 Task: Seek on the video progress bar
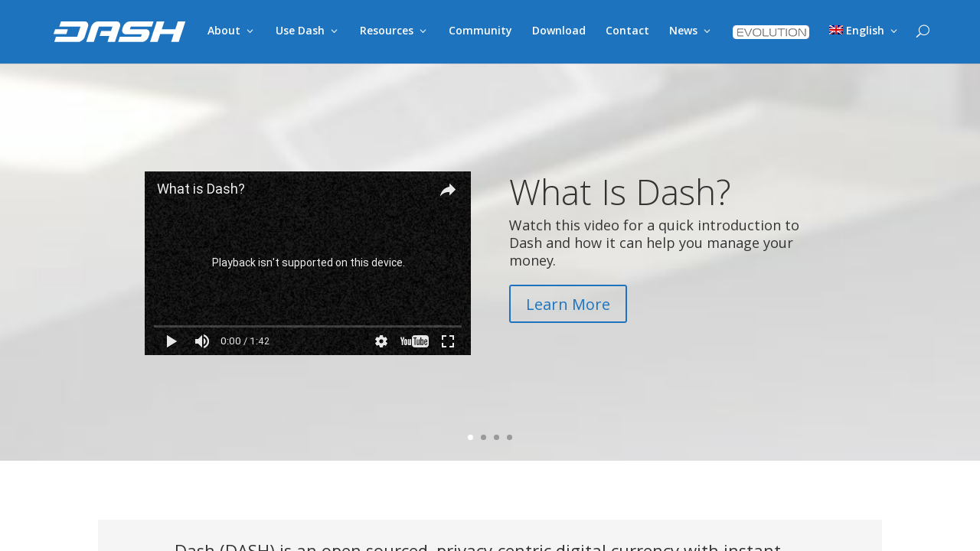point(308,326)
